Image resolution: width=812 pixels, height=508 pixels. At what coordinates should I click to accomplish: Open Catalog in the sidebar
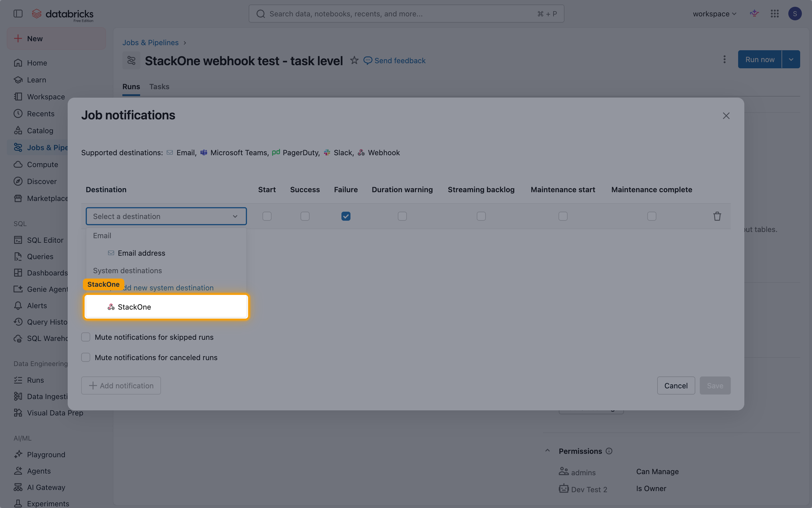click(x=40, y=131)
